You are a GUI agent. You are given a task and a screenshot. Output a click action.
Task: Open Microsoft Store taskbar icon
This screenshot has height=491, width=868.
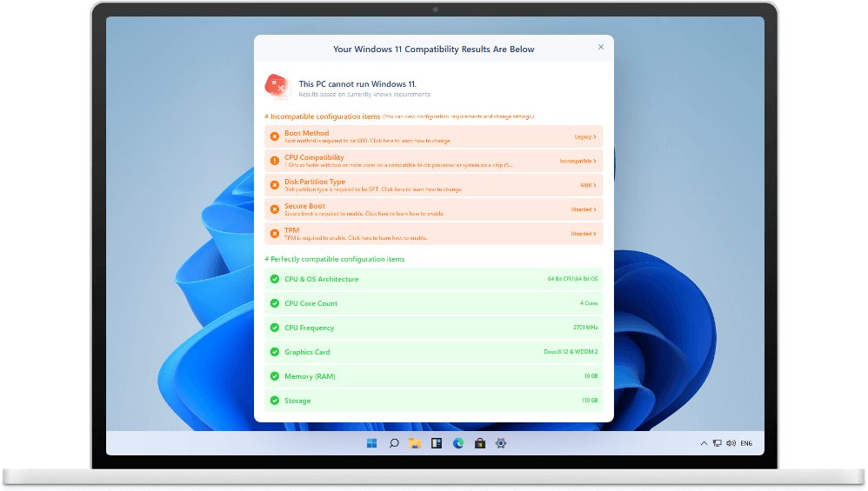click(479, 443)
